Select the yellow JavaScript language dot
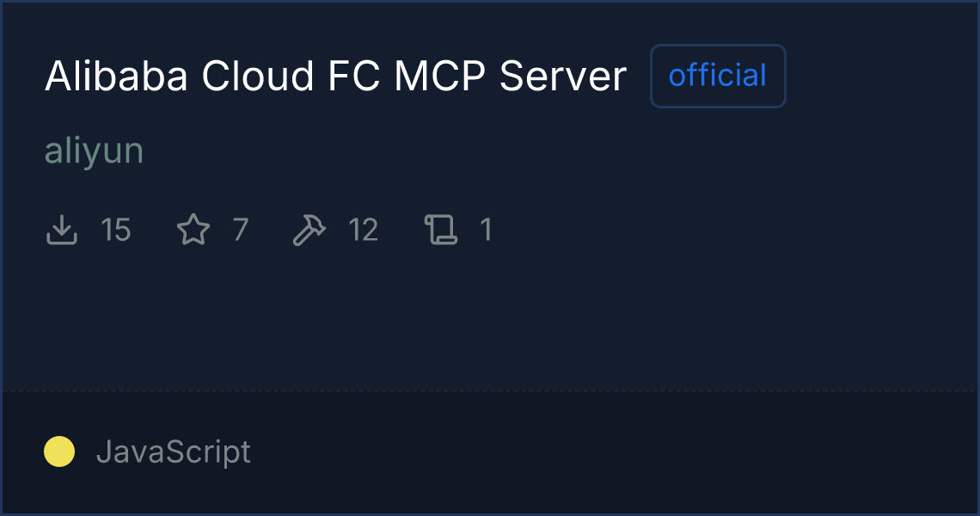The width and height of the screenshot is (980, 516). pos(59,451)
